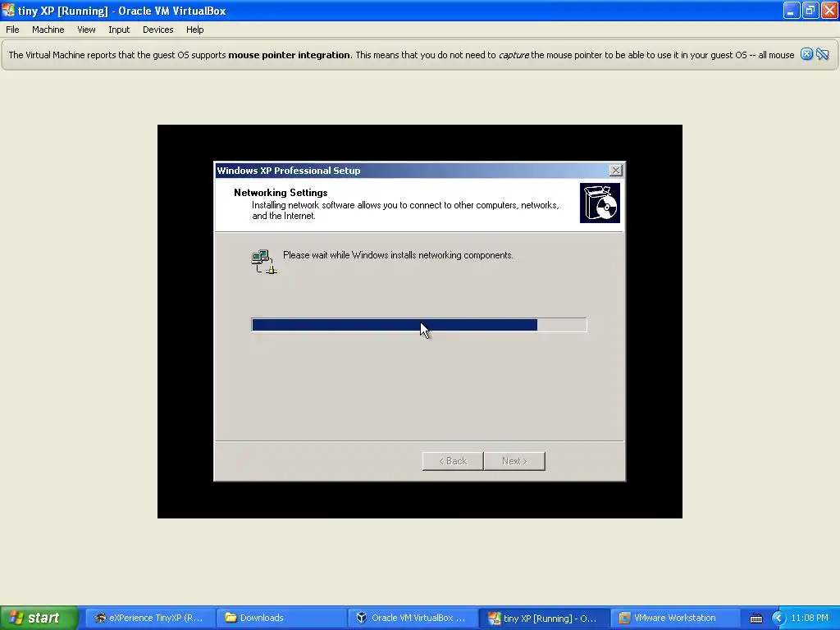
Task: Click the Downloads folder icon in taskbar
Action: point(231,618)
